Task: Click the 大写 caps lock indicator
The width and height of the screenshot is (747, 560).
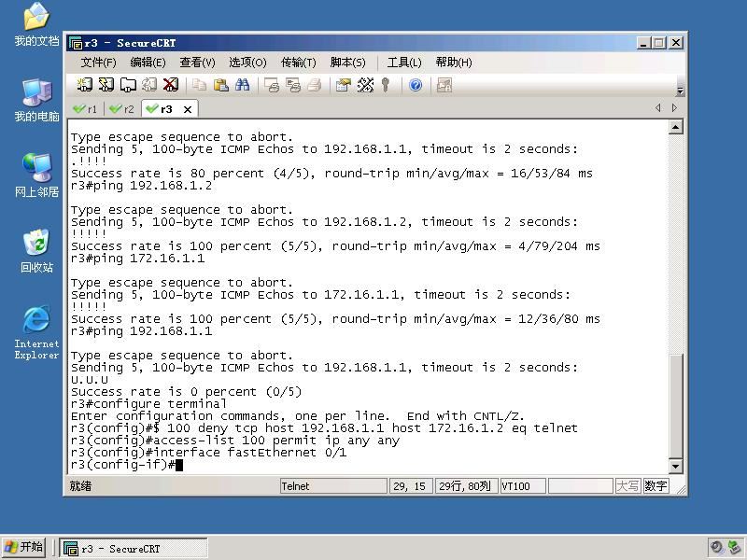Action: coord(627,486)
